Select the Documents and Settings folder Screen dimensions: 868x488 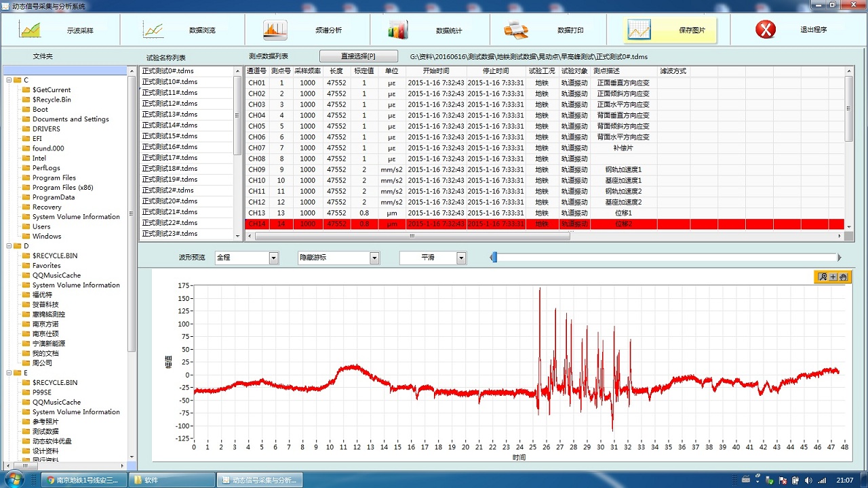coord(71,119)
